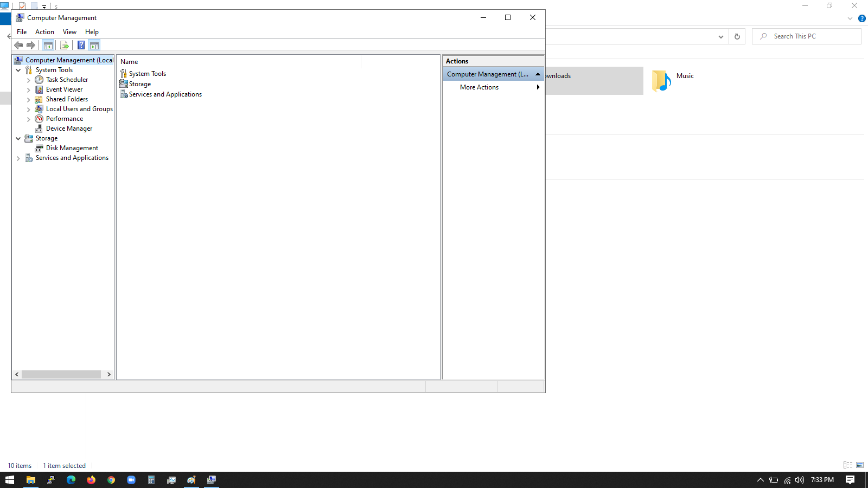Toggle the Show/Hide Action Pane toolbar button
The height and width of the screenshot is (488, 868).
click(x=94, y=45)
